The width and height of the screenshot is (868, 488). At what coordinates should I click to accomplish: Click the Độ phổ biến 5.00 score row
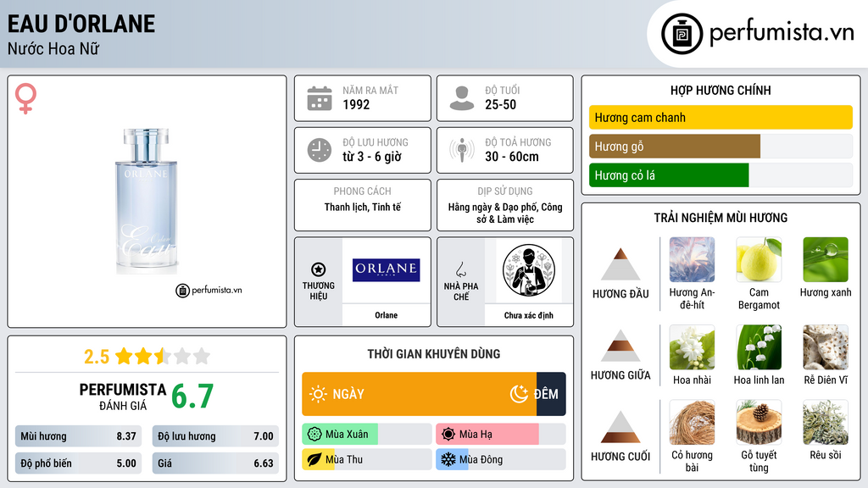(78, 463)
